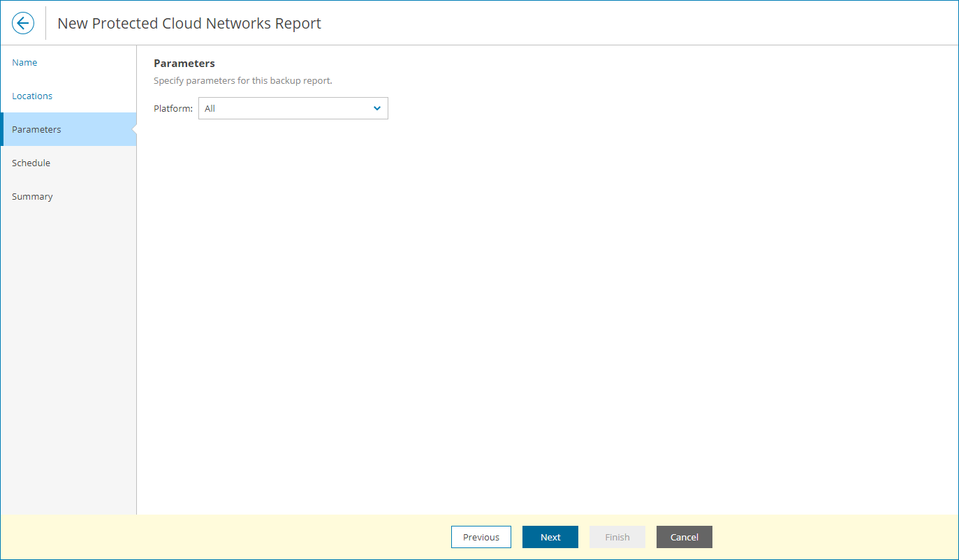Open the Locations step in the sidebar
The width and height of the screenshot is (959, 560).
(31, 96)
